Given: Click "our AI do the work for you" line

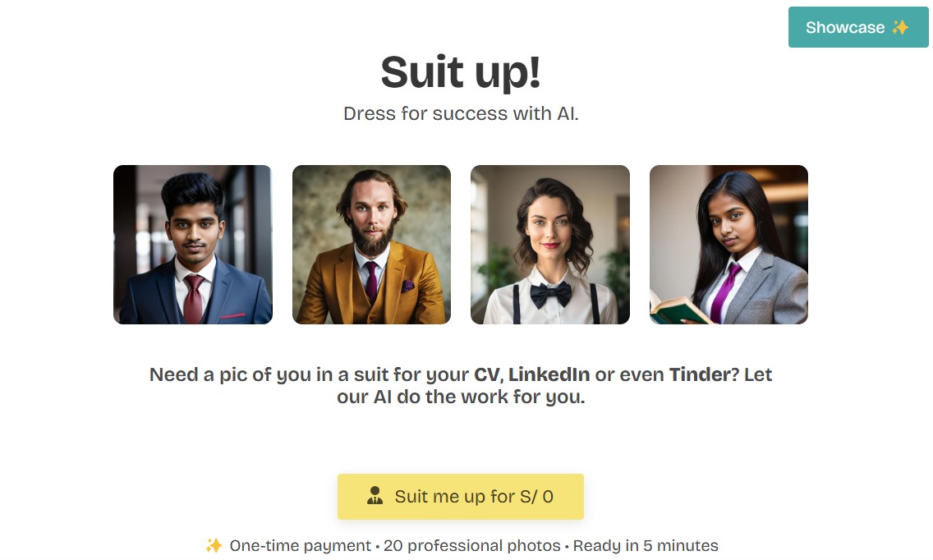Looking at the screenshot, I should click(461, 397).
